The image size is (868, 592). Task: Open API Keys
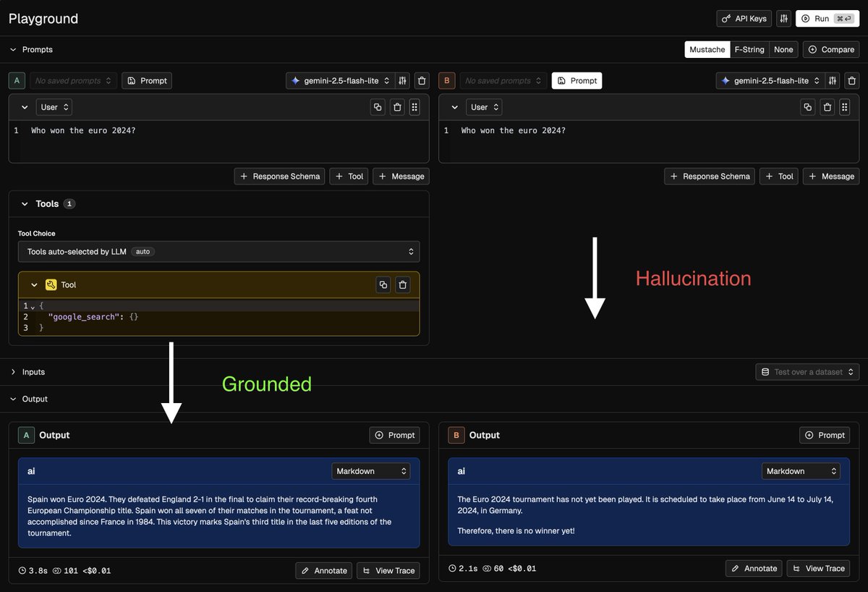pos(744,18)
